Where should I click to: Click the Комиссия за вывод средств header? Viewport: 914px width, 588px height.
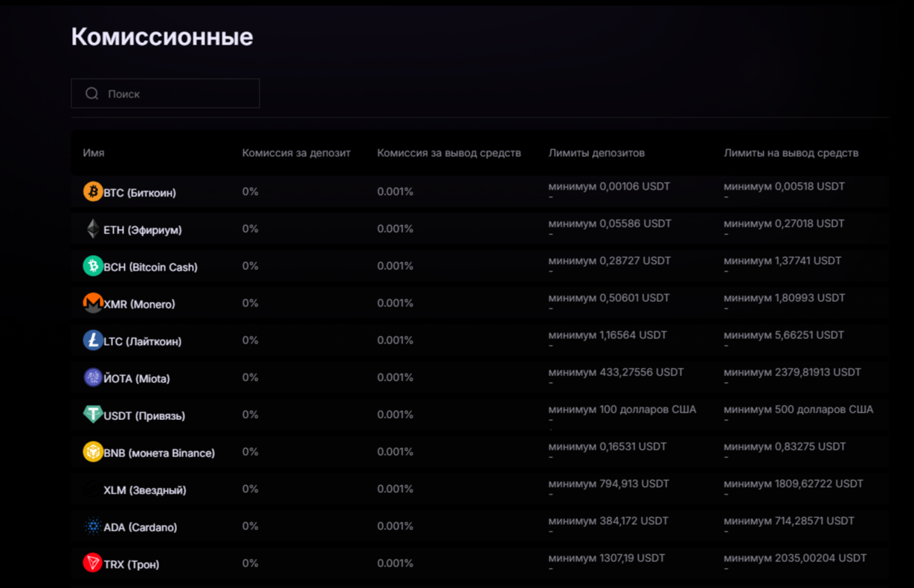click(449, 153)
